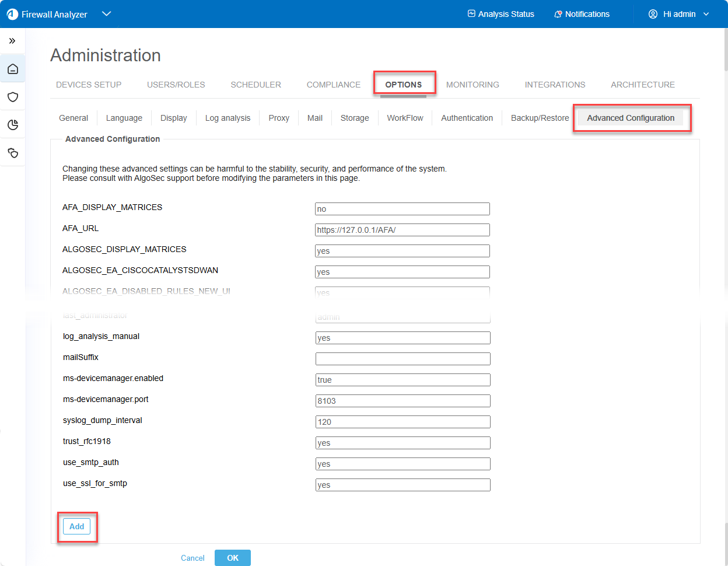Expand the sidebar with double chevron
The height and width of the screenshot is (566, 728).
tap(12, 41)
